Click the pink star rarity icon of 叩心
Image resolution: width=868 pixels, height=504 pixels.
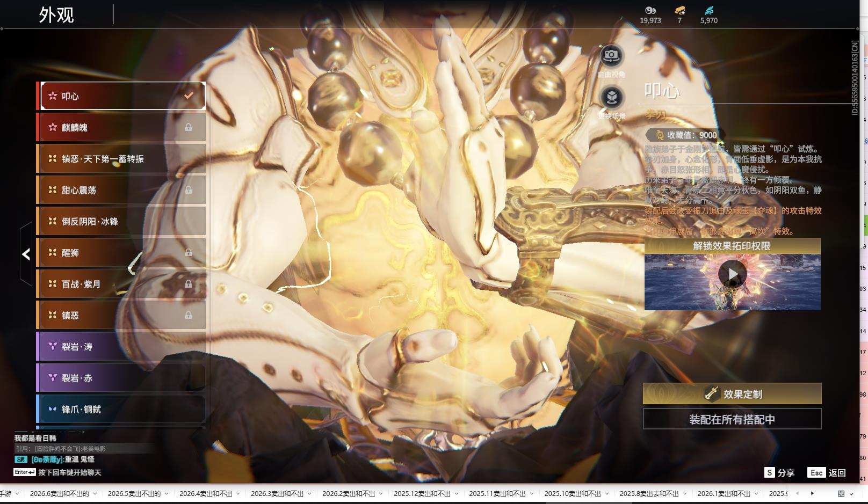click(x=53, y=96)
